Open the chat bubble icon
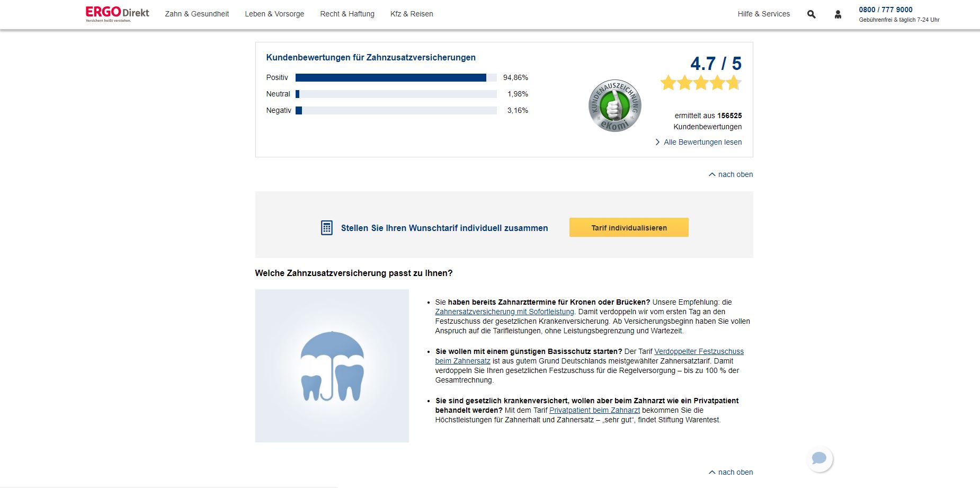 [819, 458]
